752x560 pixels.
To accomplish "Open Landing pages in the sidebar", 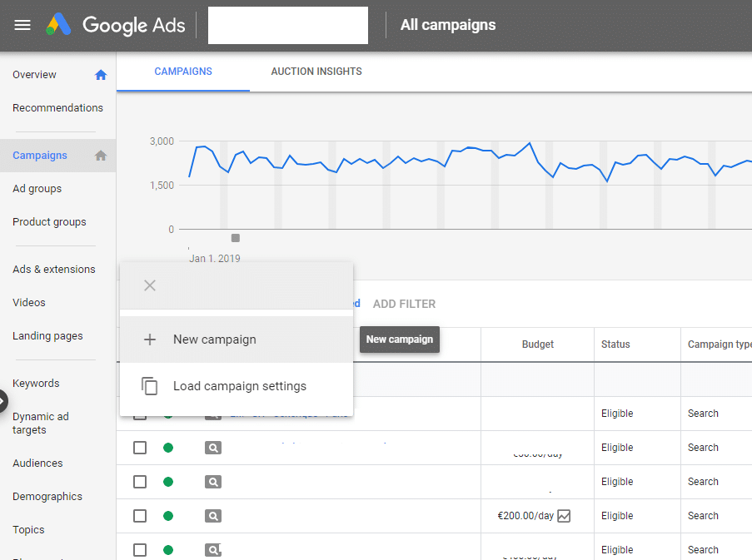I will [x=47, y=336].
